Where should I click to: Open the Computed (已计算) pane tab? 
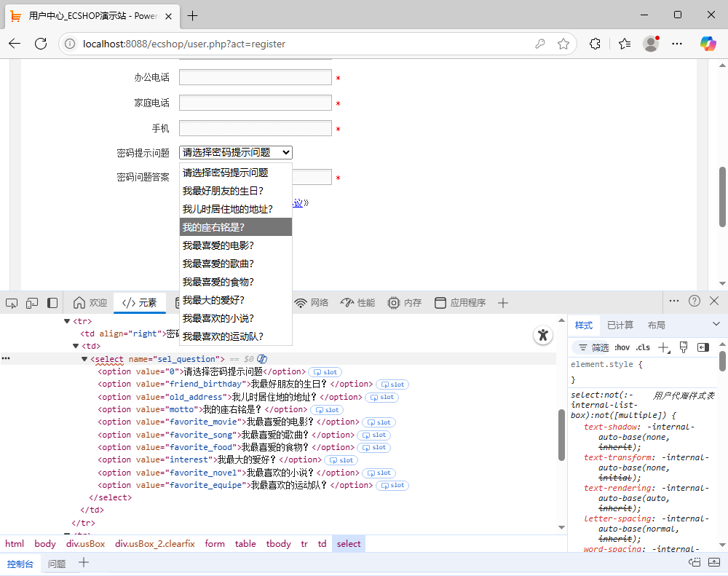(x=620, y=326)
